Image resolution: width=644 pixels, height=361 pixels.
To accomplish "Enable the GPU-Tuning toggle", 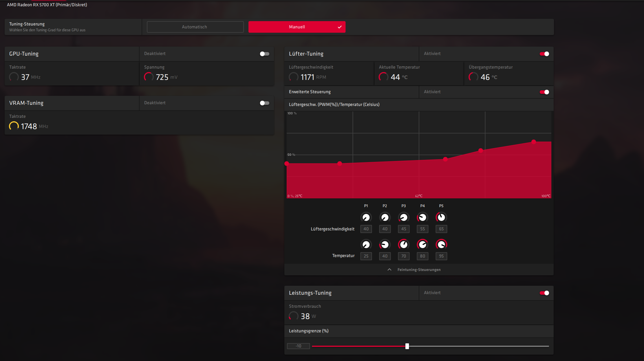I will 264,54.
